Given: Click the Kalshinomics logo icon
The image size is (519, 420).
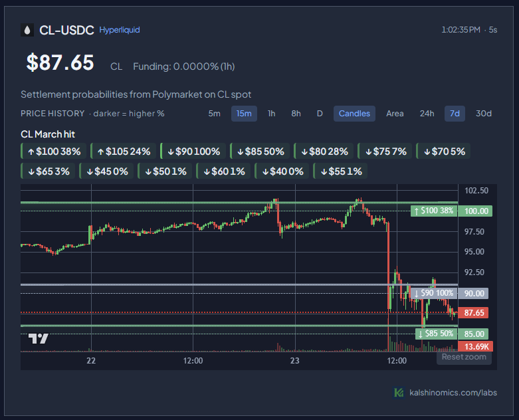Looking at the screenshot, I should point(399,393).
